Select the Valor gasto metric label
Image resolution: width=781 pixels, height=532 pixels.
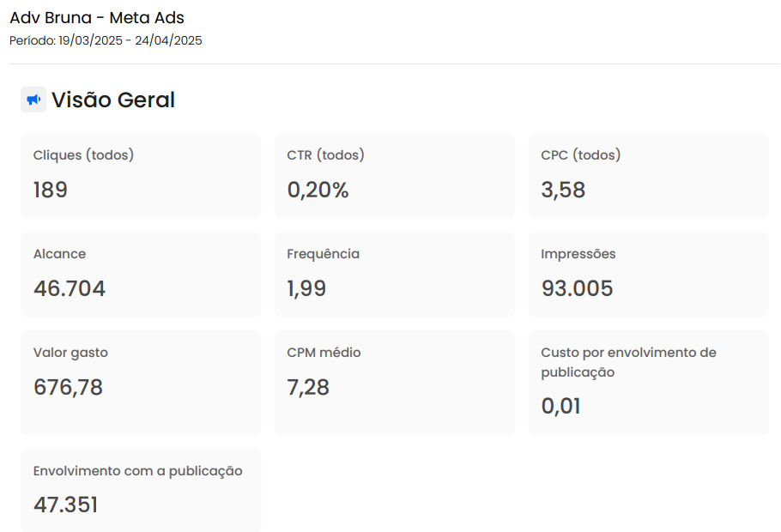tap(70, 353)
